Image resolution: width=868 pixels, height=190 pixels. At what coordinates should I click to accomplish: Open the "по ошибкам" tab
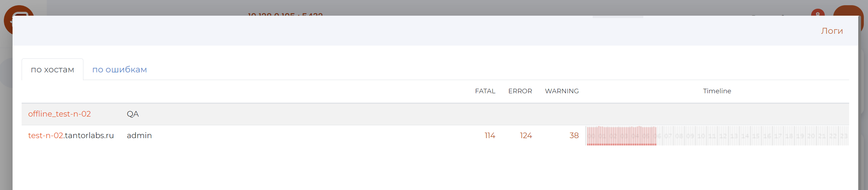pyautogui.click(x=119, y=70)
